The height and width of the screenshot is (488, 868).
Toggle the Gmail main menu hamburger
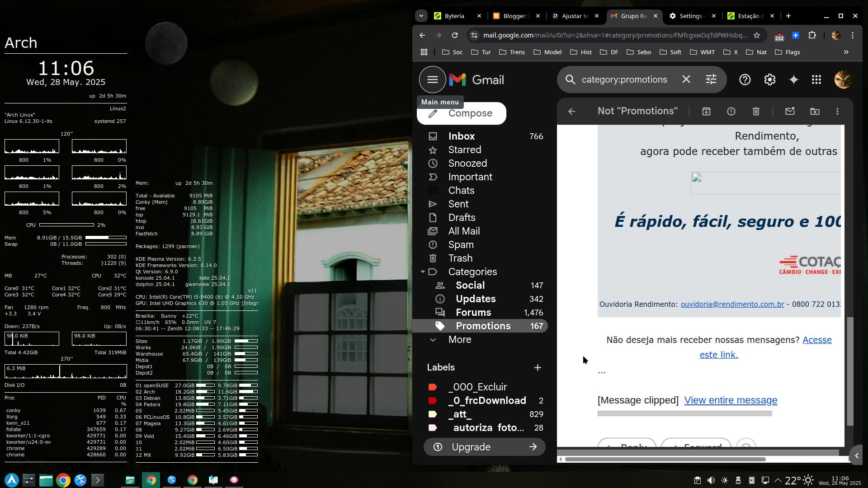click(432, 80)
